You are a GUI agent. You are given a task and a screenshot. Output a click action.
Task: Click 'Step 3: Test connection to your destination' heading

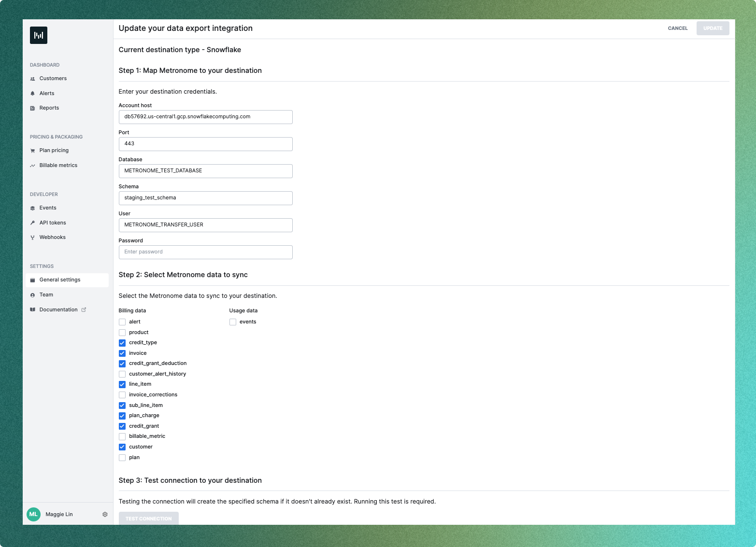point(190,480)
